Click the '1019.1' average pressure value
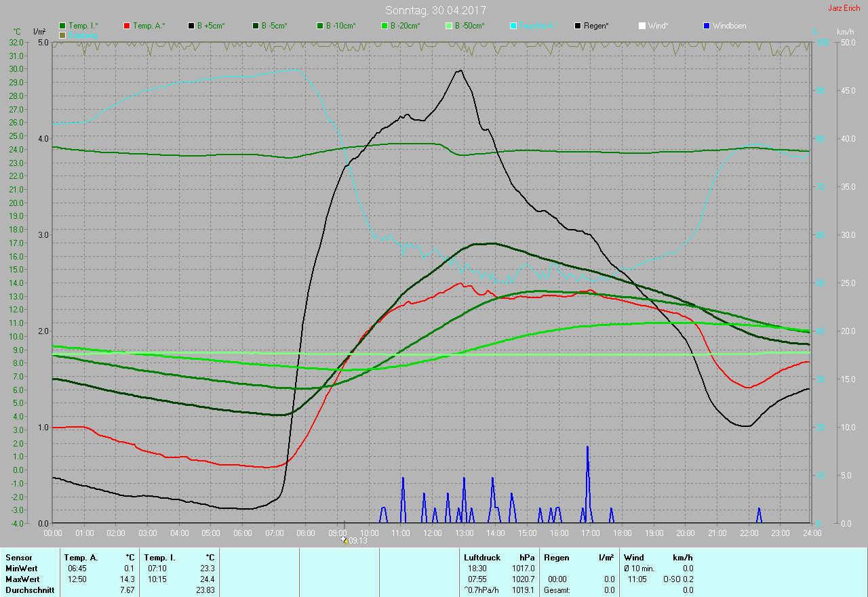The height and width of the screenshot is (597, 868). (x=523, y=590)
